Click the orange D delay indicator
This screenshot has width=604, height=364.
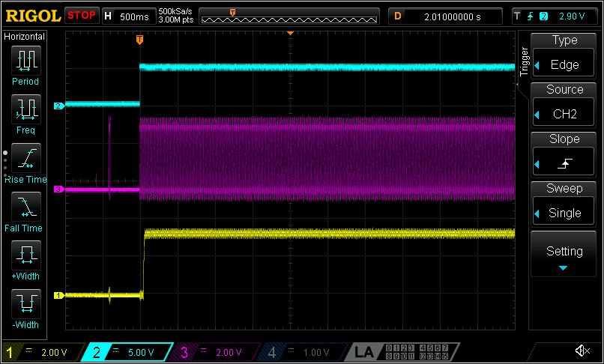point(398,16)
